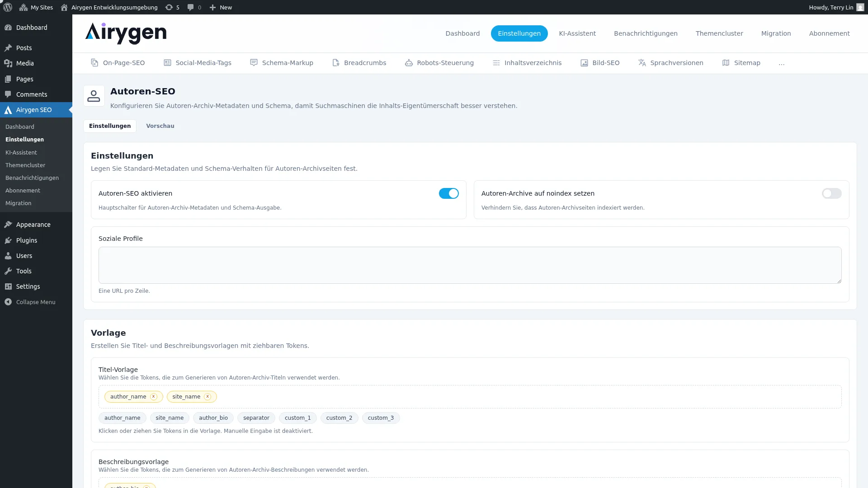The height and width of the screenshot is (488, 868).
Task: Click the Airygen logo
Action: pos(126,33)
